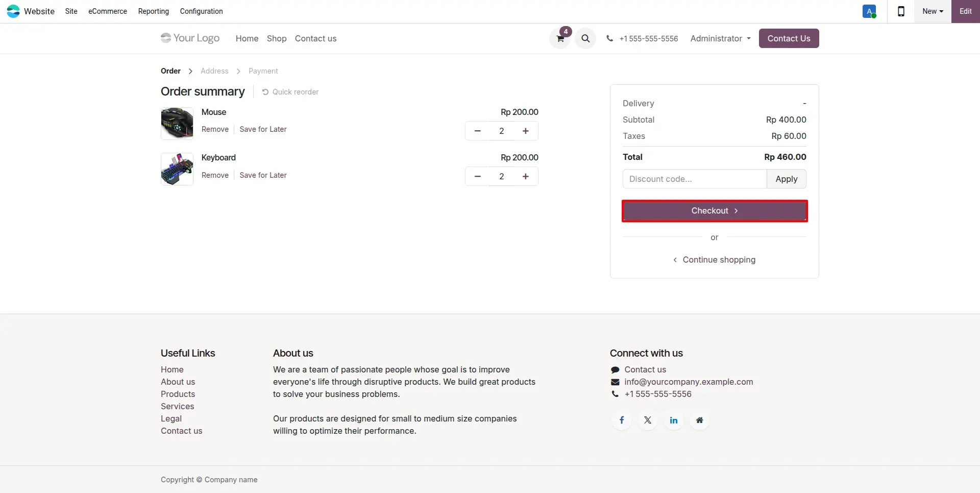Click the home social icon in footer

(x=700, y=420)
